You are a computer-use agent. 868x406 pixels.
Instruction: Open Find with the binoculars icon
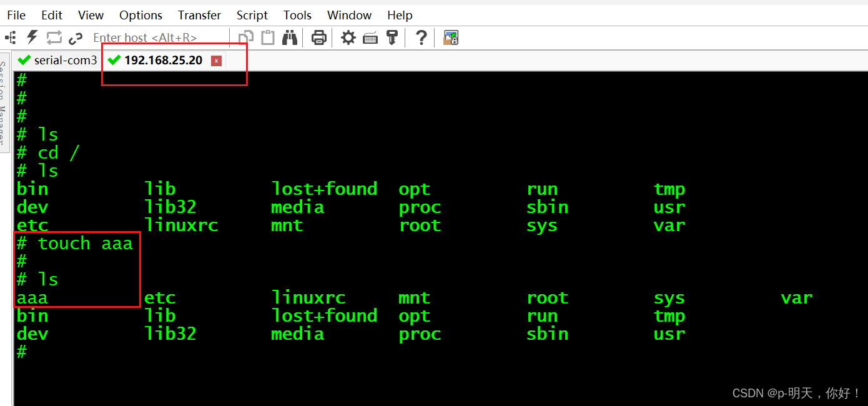(290, 37)
